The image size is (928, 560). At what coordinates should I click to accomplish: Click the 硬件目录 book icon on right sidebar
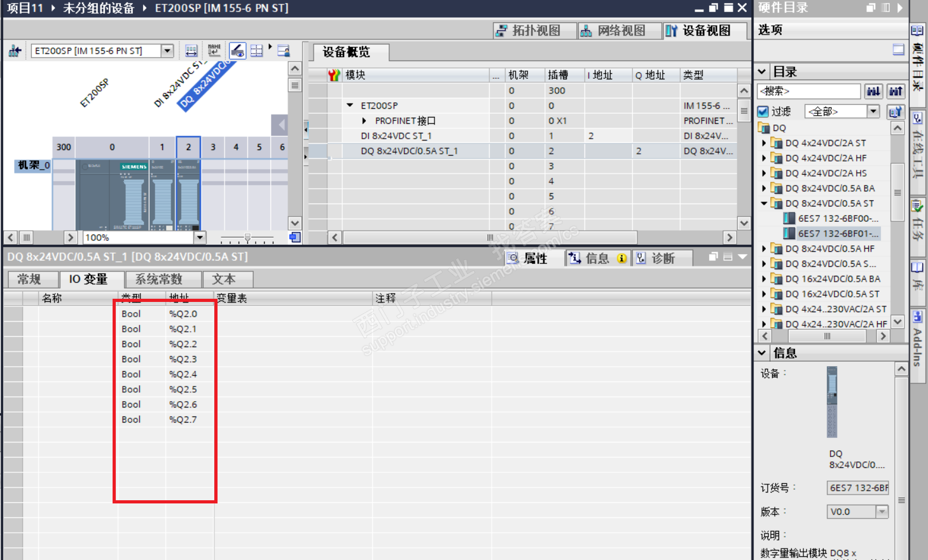click(917, 31)
